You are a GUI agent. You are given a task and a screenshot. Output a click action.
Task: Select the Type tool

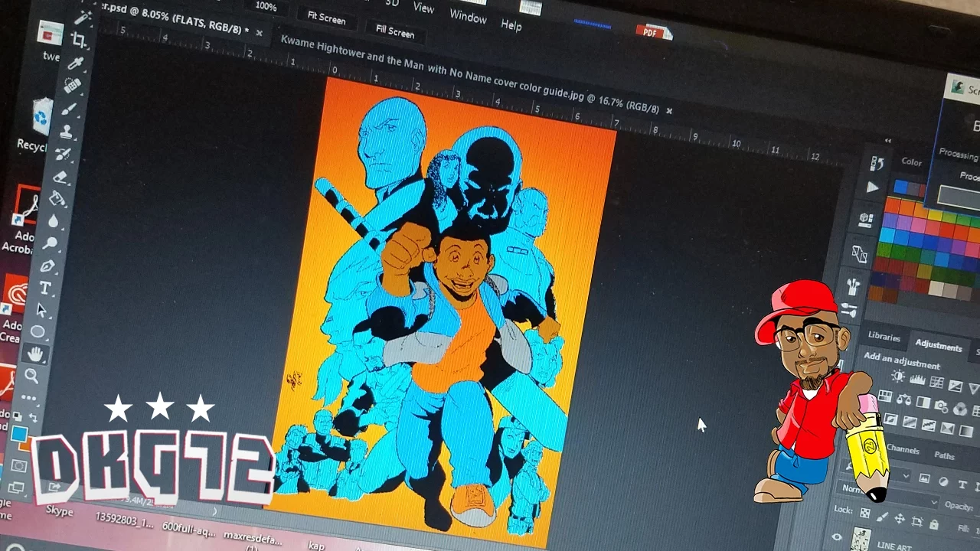45,288
